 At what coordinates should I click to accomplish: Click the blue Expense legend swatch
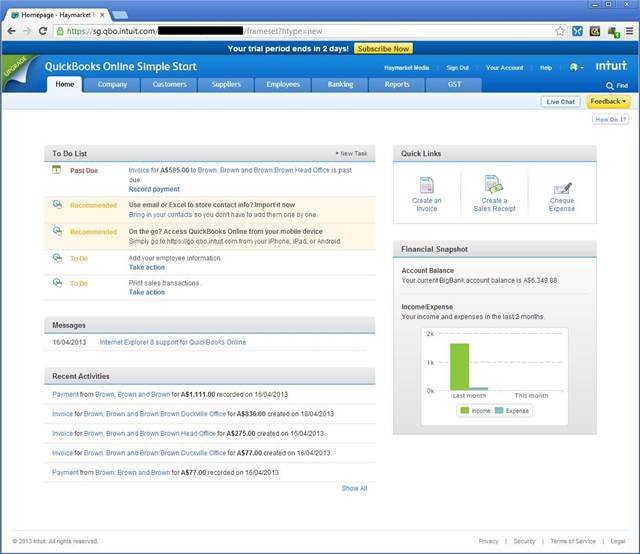click(499, 410)
